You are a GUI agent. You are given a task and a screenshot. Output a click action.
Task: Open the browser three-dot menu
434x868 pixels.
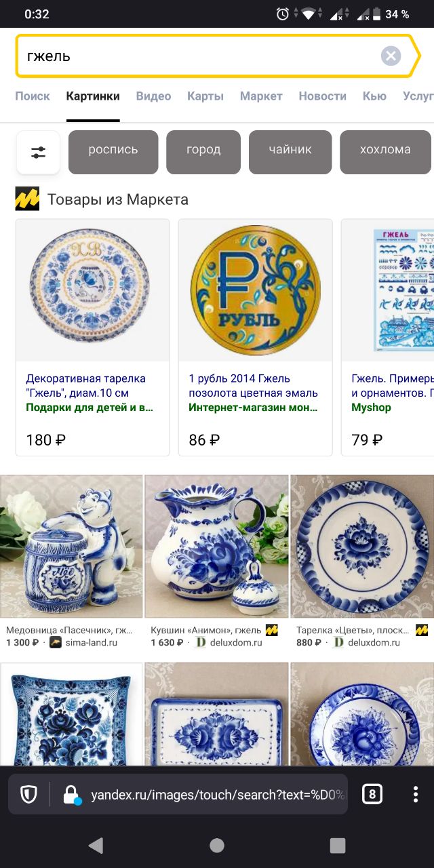pos(416,794)
